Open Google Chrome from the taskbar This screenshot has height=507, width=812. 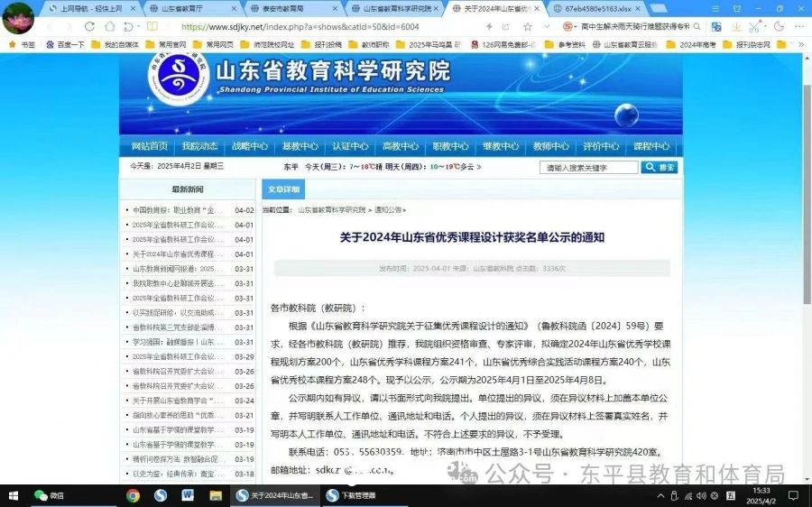pyautogui.click(x=134, y=495)
